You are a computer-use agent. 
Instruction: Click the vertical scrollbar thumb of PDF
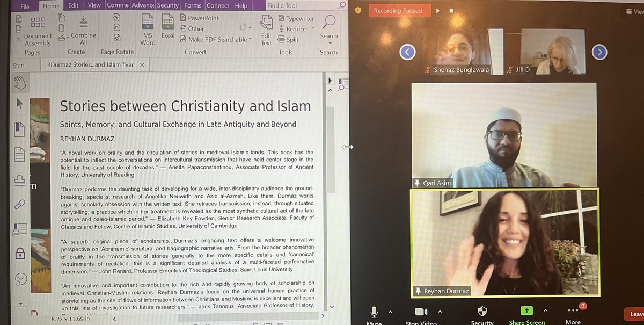(331, 149)
